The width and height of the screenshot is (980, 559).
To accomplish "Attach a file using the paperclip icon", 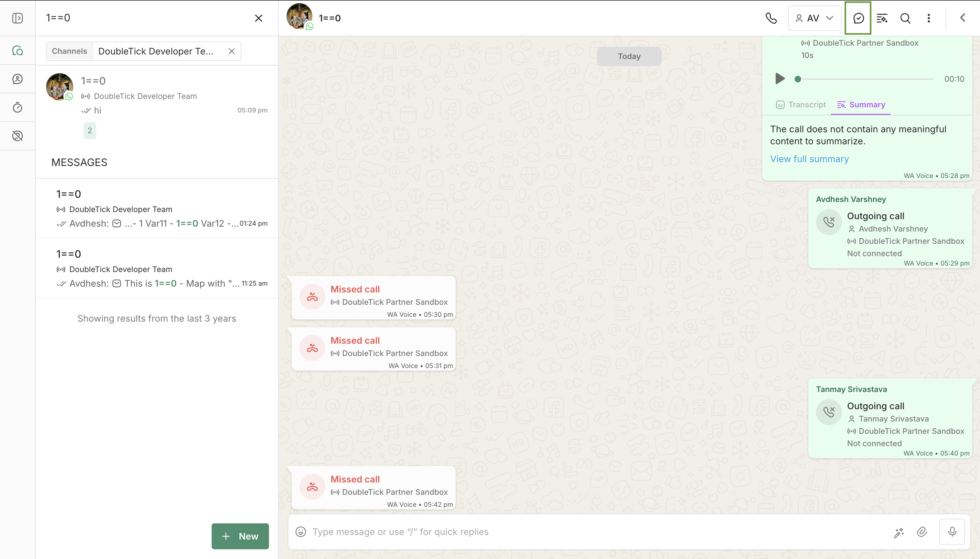I will click(x=922, y=532).
